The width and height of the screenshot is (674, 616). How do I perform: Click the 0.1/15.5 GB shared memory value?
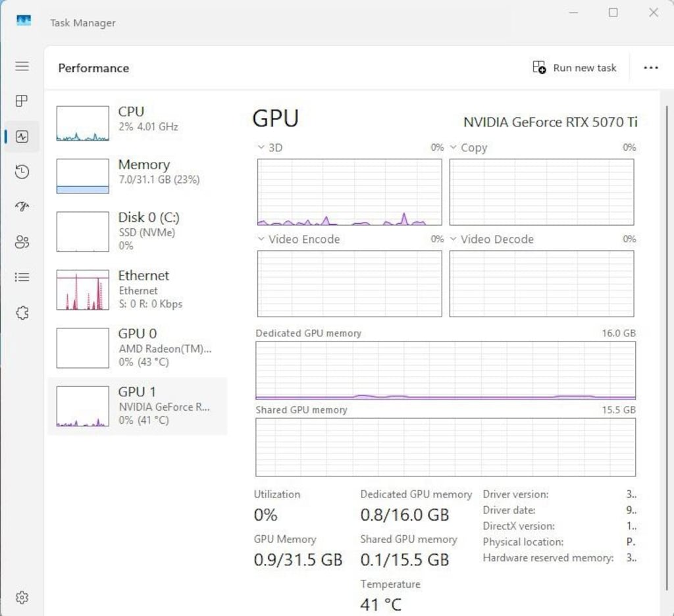click(x=405, y=559)
